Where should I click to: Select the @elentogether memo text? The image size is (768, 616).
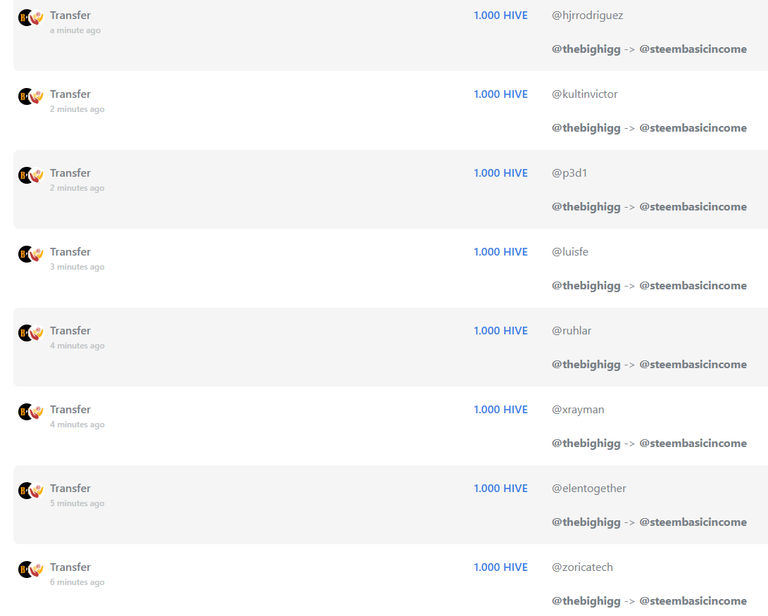(x=589, y=489)
